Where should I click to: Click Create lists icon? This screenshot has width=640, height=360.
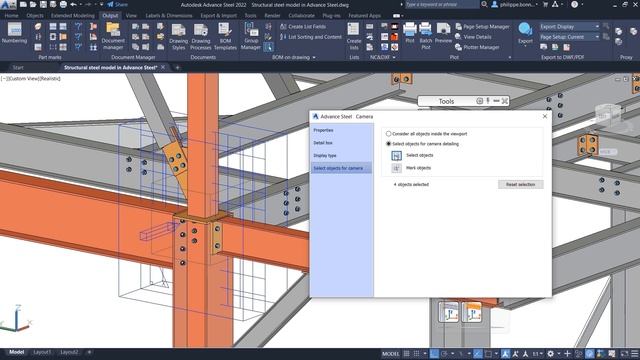click(353, 36)
